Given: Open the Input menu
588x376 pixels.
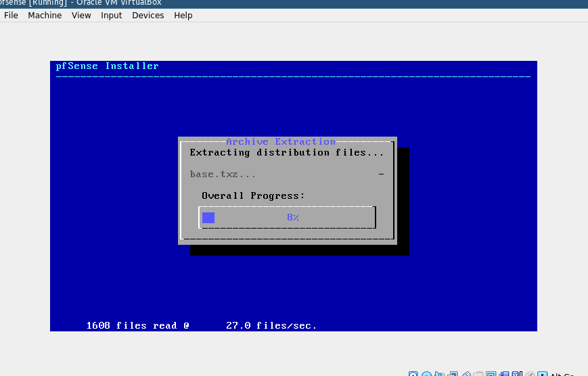Looking at the screenshot, I should point(112,16).
